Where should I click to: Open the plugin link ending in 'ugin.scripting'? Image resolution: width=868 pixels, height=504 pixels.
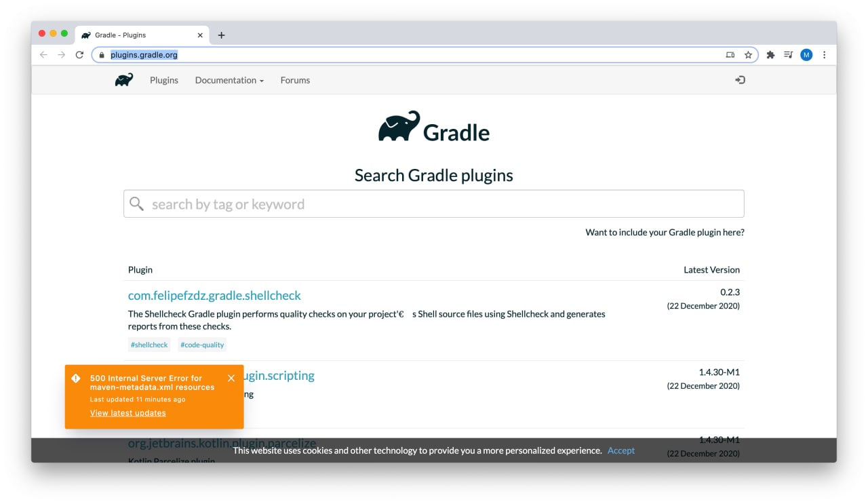[279, 375]
